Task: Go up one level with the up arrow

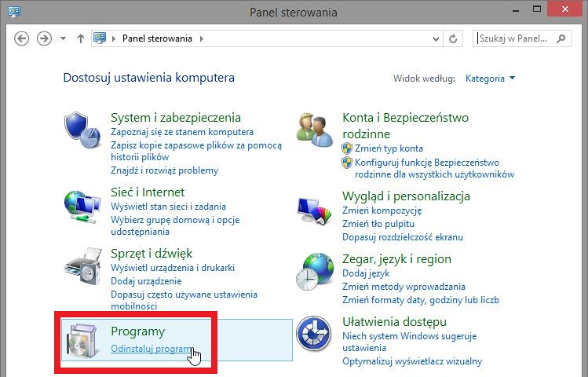Action: tap(80, 38)
